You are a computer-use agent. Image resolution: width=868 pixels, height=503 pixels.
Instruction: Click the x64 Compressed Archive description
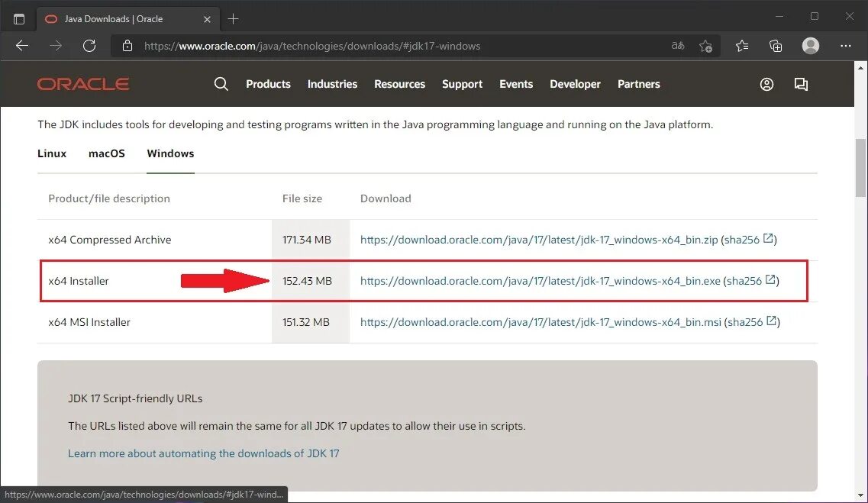click(x=110, y=240)
